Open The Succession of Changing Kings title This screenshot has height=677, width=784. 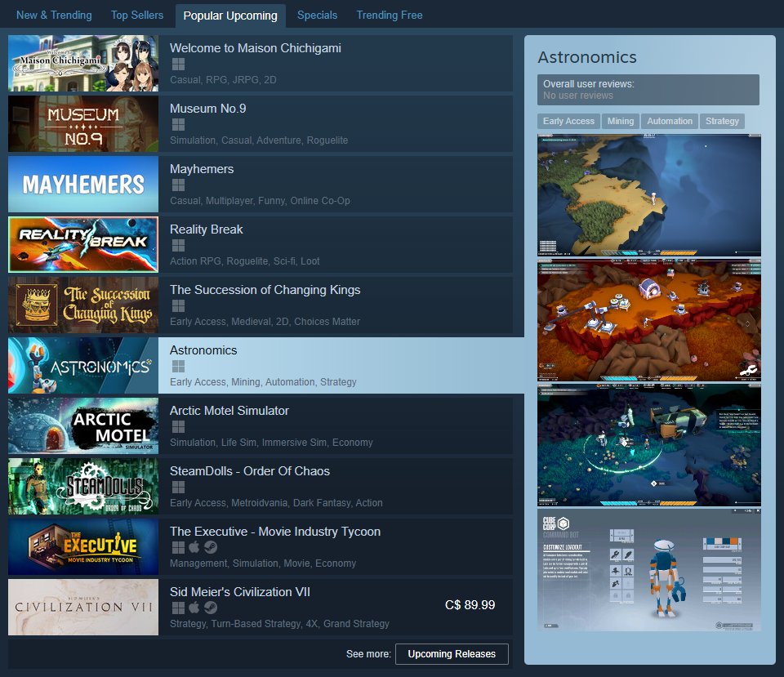coord(265,290)
